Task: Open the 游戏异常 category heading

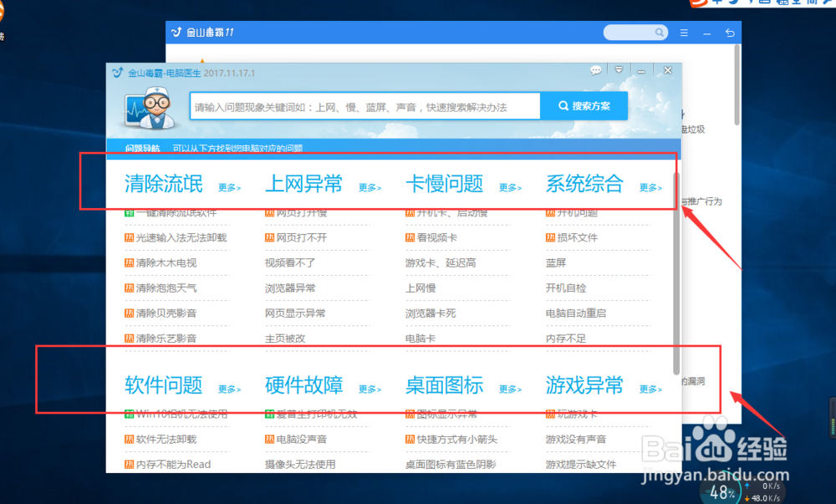Action: (584, 384)
